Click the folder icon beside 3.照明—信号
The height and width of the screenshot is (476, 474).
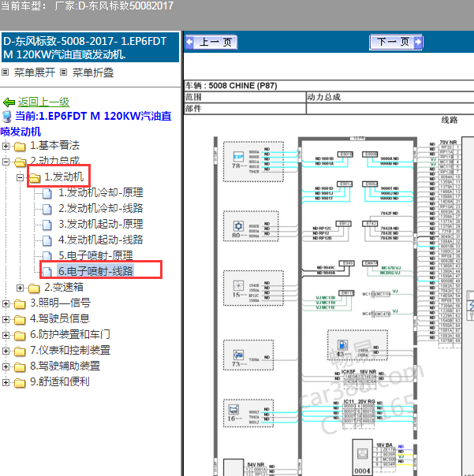point(20,303)
